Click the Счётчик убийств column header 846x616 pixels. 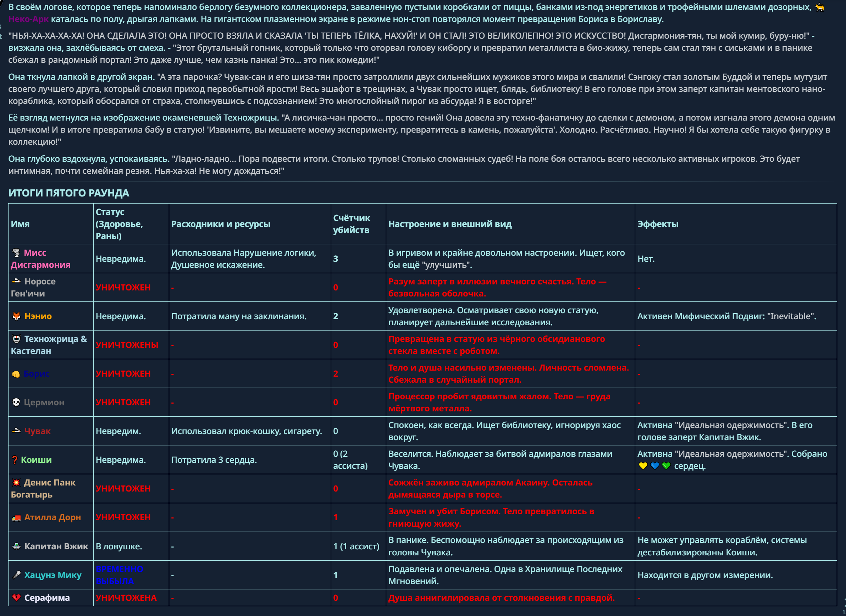352,224
